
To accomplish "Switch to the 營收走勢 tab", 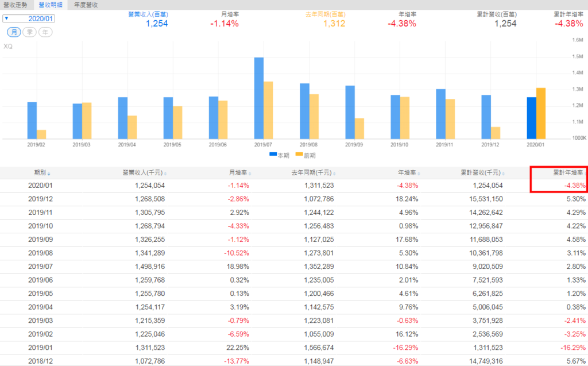I will coord(16,5).
